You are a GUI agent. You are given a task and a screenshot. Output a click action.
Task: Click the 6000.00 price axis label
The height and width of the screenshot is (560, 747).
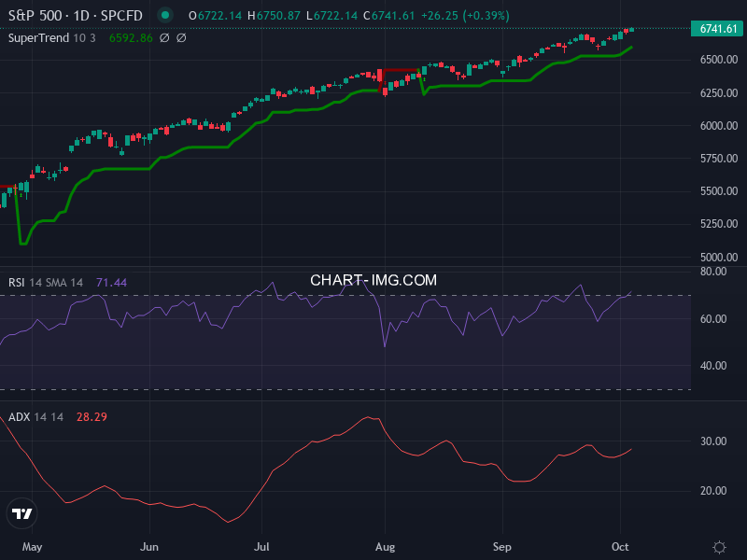pos(718,126)
